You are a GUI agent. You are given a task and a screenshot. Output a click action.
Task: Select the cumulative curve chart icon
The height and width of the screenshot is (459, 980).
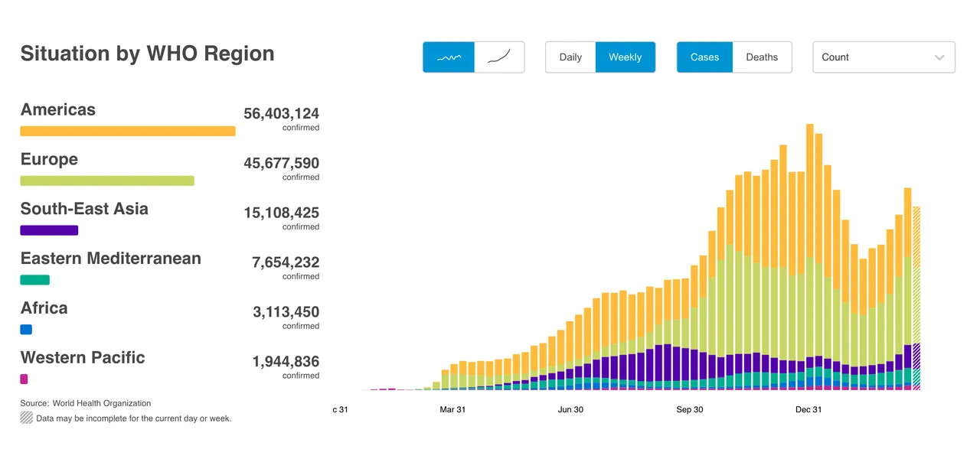(x=499, y=57)
